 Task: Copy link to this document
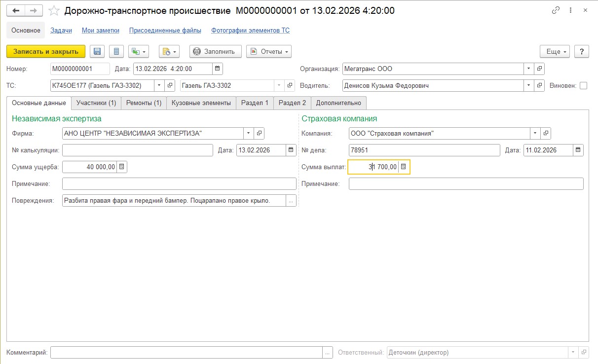point(556,10)
